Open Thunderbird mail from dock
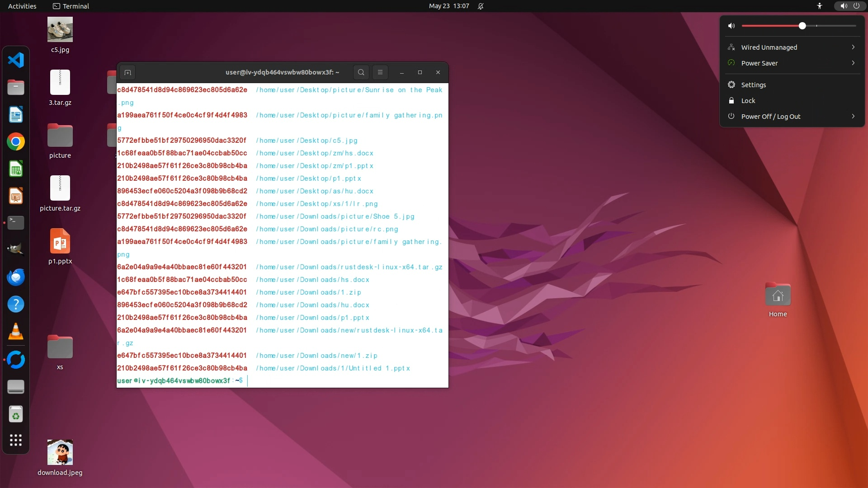The height and width of the screenshot is (488, 868). 16,277
